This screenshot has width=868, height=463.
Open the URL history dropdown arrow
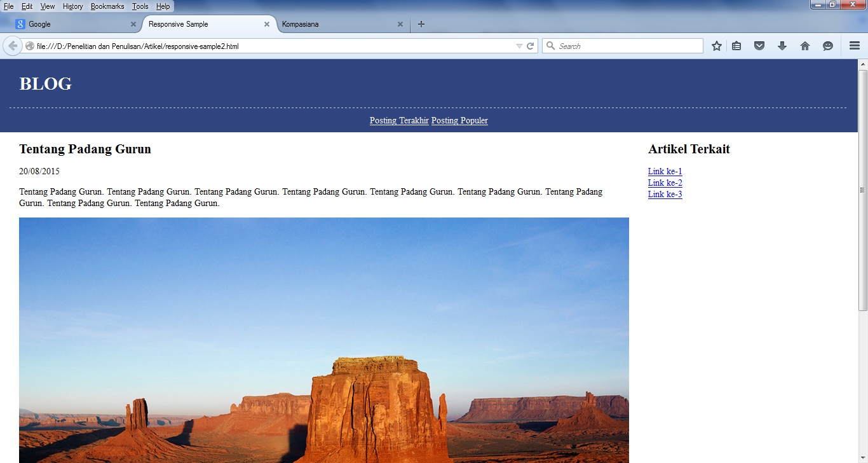coord(519,46)
